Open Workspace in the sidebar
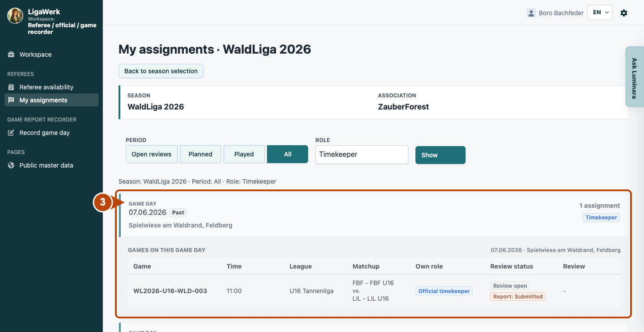This screenshot has width=644, height=332. [x=51, y=55]
